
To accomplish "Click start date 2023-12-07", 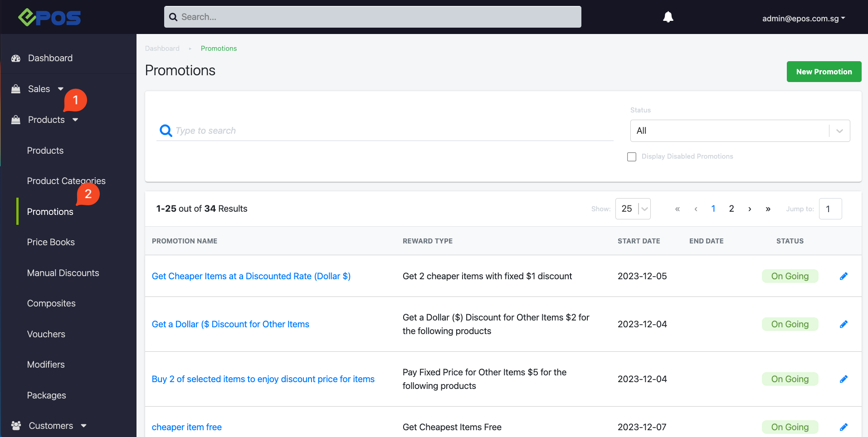I will point(642,427).
